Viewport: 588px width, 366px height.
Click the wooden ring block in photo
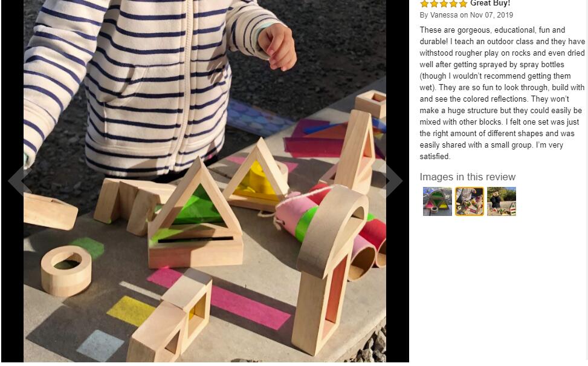[66, 271]
